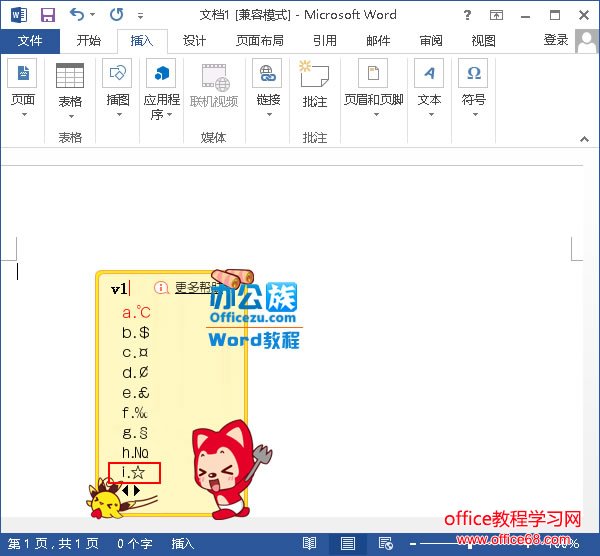Image resolution: width=600 pixels, height=556 pixels.
Task: Insert a comment with 批注 icon
Action: tap(314, 74)
